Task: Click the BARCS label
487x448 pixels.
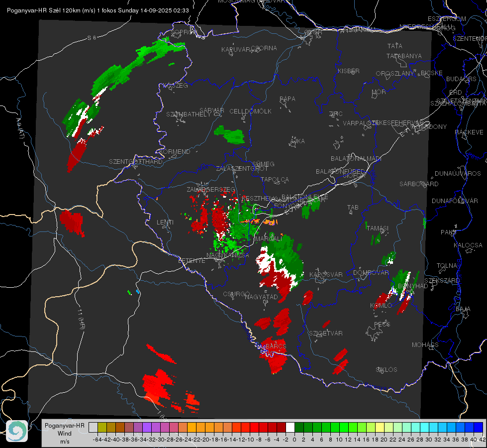Action: click(x=276, y=346)
